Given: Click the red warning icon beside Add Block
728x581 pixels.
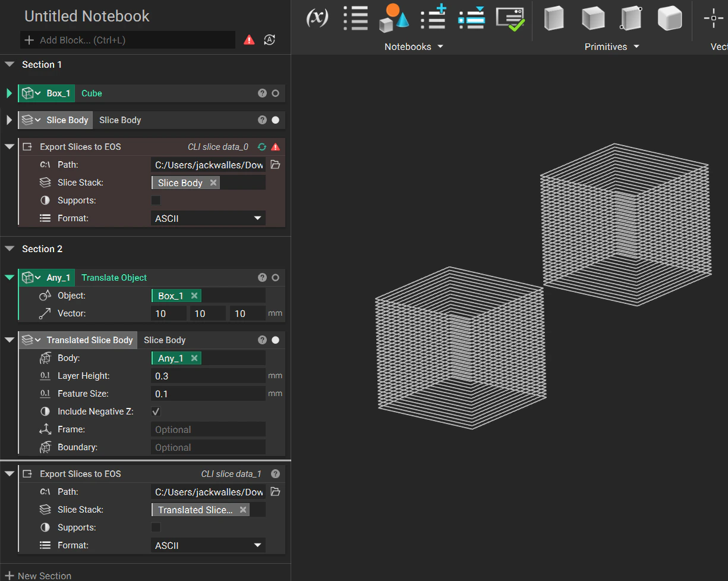Looking at the screenshot, I should pyautogui.click(x=249, y=40).
